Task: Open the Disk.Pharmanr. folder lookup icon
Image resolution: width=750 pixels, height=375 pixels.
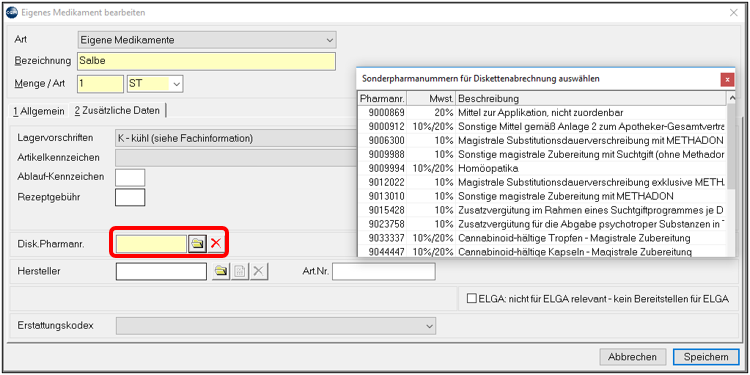Action: pos(197,243)
